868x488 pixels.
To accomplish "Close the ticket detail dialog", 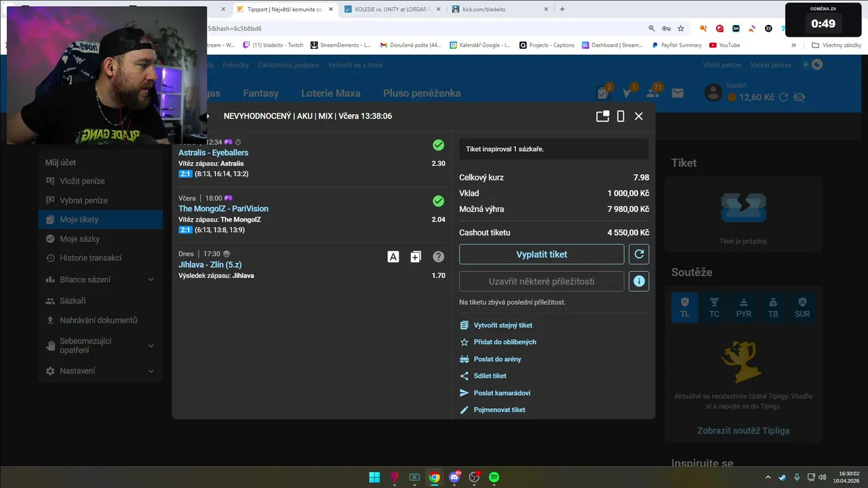I will (x=639, y=116).
